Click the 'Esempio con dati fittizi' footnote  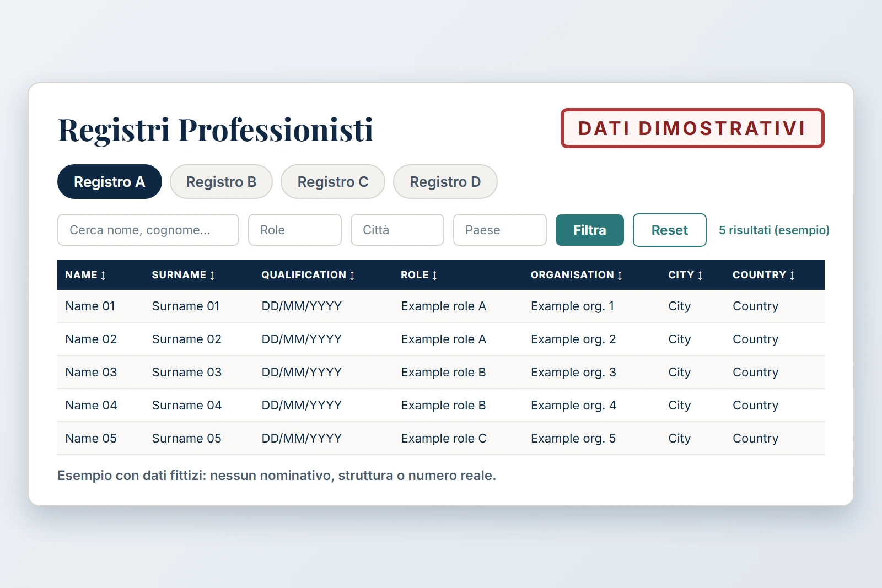pyautogui.click(x=277, y=476)
